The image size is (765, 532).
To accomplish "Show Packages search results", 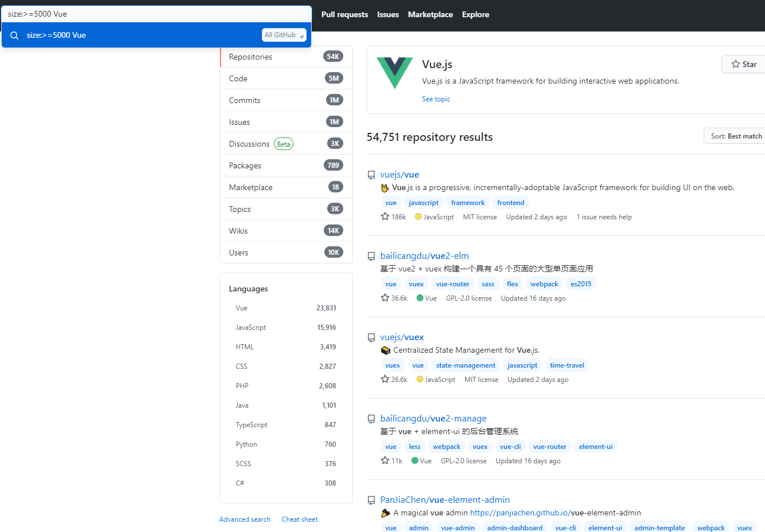I will [286, 165].
